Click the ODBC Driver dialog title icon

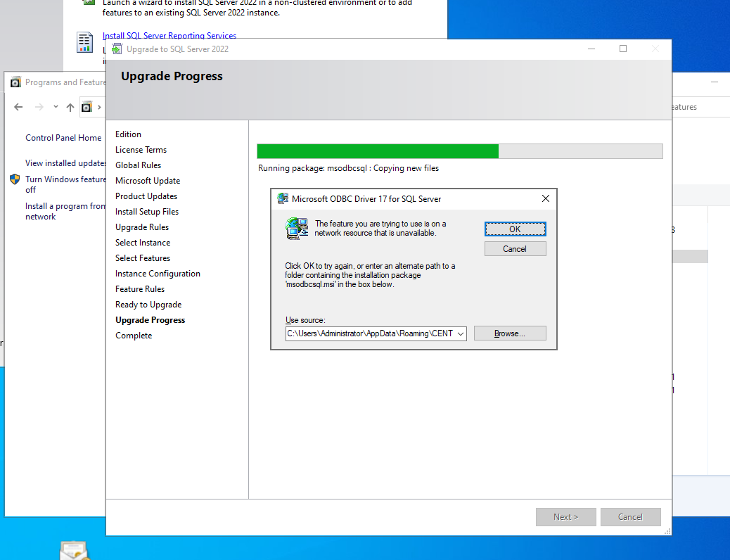[x=283, y=198]
